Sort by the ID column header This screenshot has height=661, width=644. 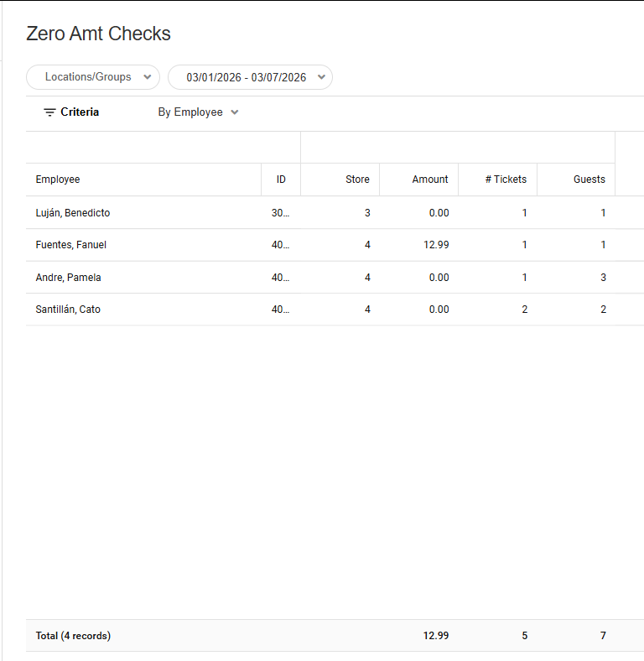(x=282, y=180)
